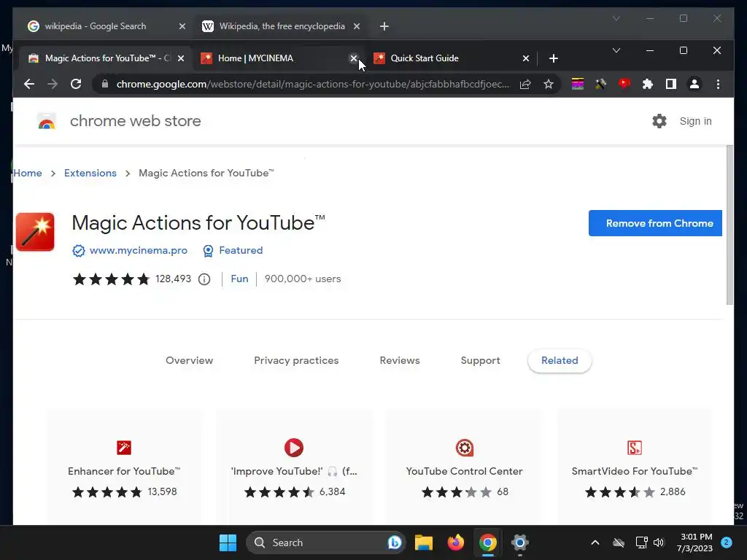The image size is (747, 560).
Task: Open the volume control in system tray
Action: (659, 542)
